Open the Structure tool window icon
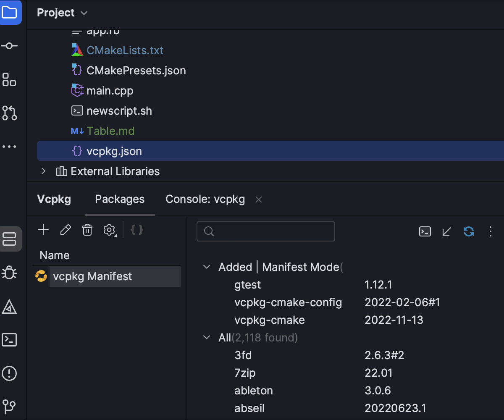This screenshot has width=504, height=420. [x=9, y=79]
